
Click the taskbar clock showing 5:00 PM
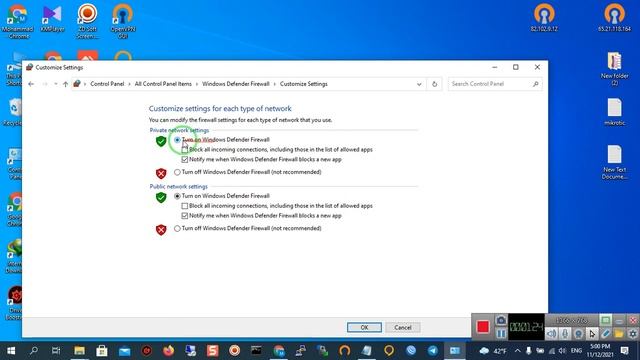[x=600, y=351]
